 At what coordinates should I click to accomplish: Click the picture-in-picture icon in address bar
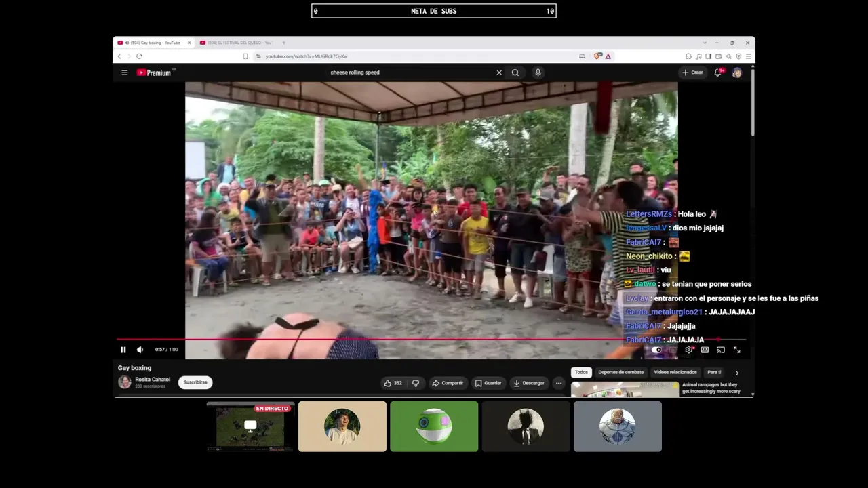tap(582, 56)
